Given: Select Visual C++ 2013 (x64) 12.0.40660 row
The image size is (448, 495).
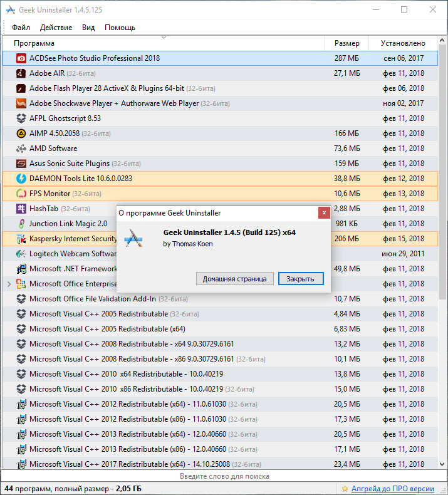Looking at the screenshot, I should (221, 434).
